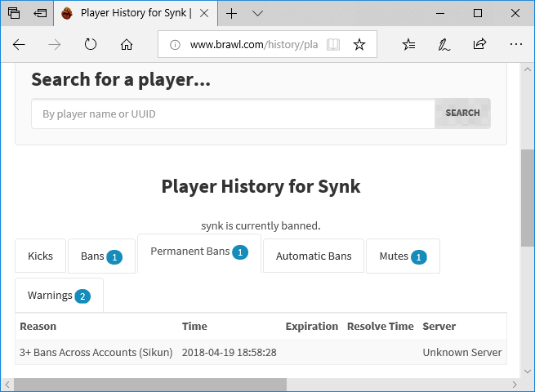Viewport: 535px width, 392px height.
Task: Click the player name or UUID field
Action: [x=233, y=114]
